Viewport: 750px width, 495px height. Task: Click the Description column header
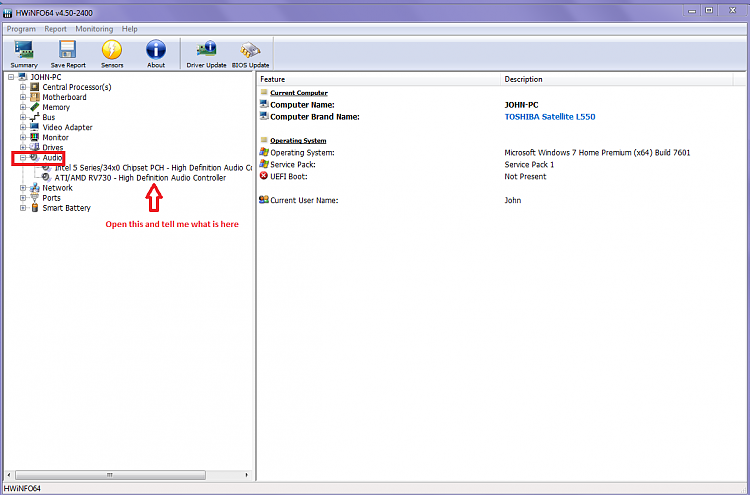pyautogui.click(x=617, y=79)
